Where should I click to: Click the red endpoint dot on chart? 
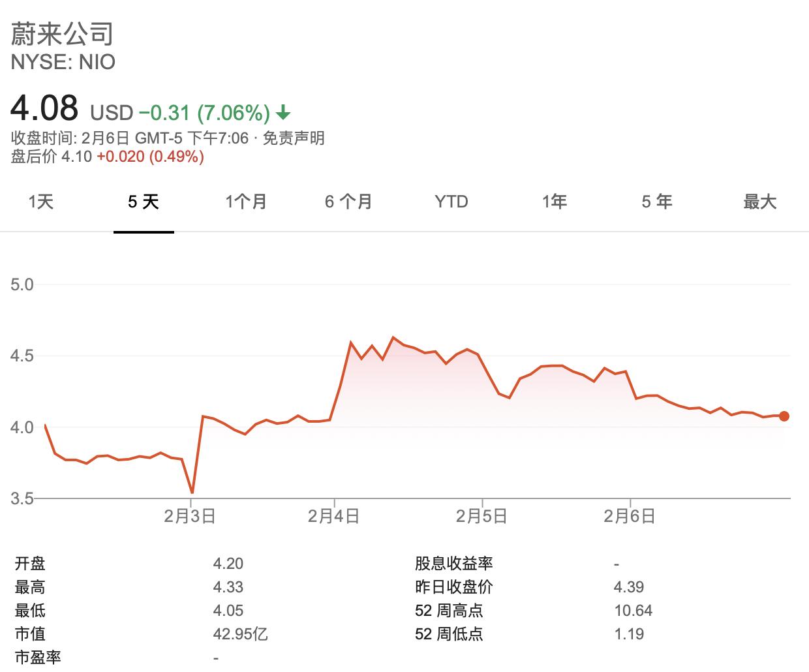coord(784,416)
